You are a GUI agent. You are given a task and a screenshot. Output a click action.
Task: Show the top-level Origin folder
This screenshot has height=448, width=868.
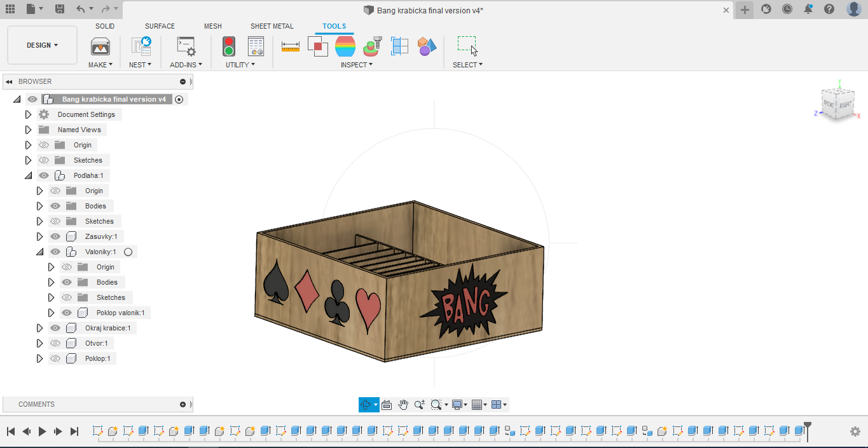(44, 145)
